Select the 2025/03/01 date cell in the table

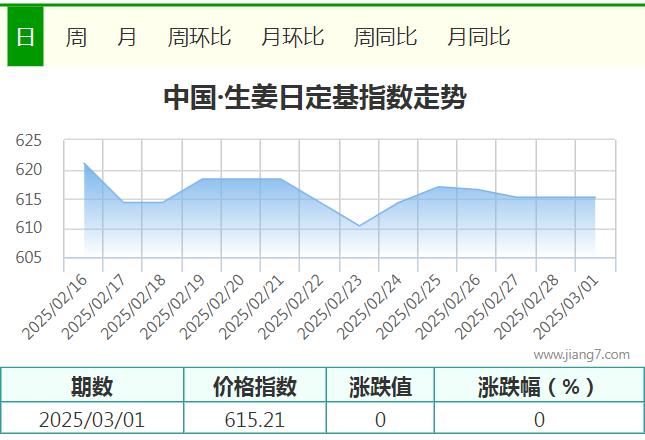click(92, 420)
